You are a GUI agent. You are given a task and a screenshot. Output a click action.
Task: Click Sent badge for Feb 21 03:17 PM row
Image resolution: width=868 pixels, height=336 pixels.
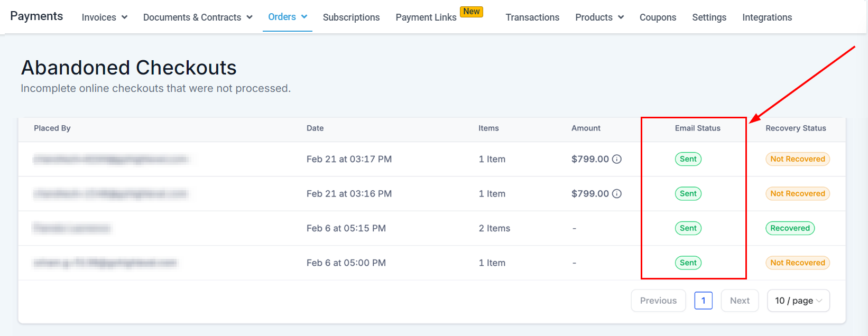click(x=688, y=159)
